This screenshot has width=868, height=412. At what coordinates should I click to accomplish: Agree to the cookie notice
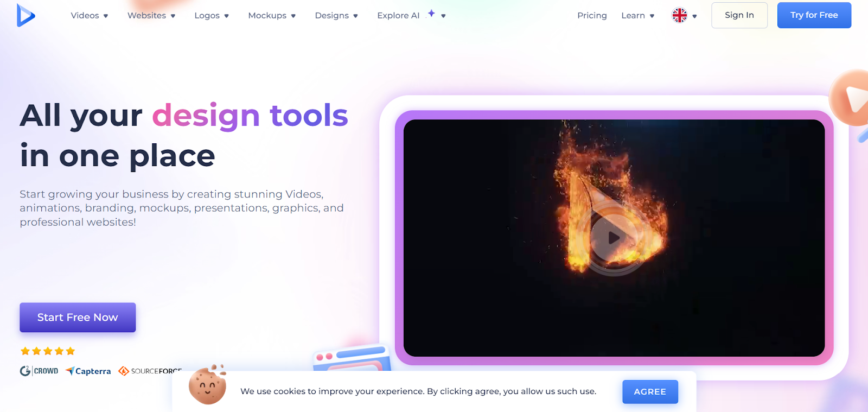pyautogui.click(x=650, y=392)
